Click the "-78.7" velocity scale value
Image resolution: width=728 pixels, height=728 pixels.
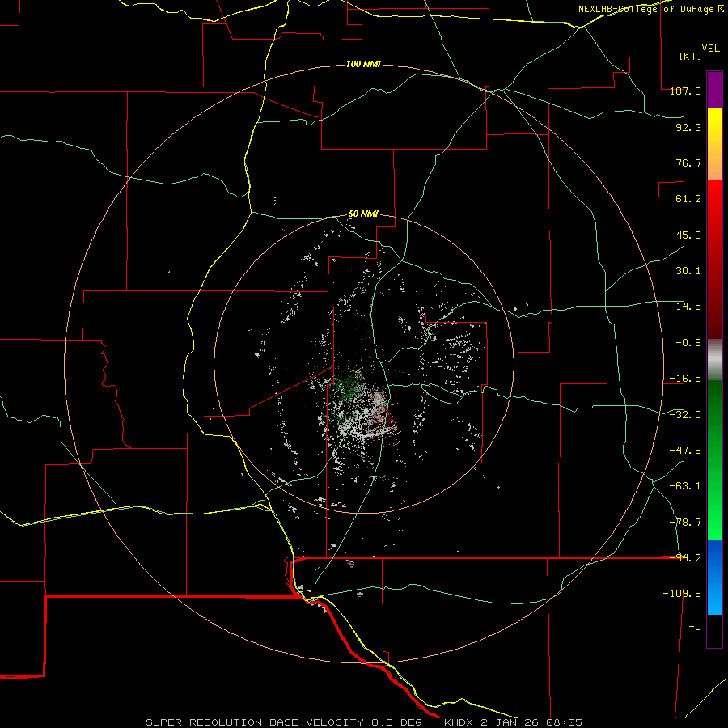click(x=685, y=523)
